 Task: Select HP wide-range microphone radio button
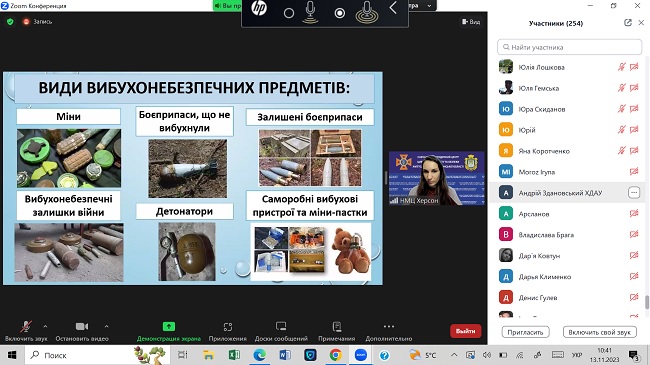(340, 13)
